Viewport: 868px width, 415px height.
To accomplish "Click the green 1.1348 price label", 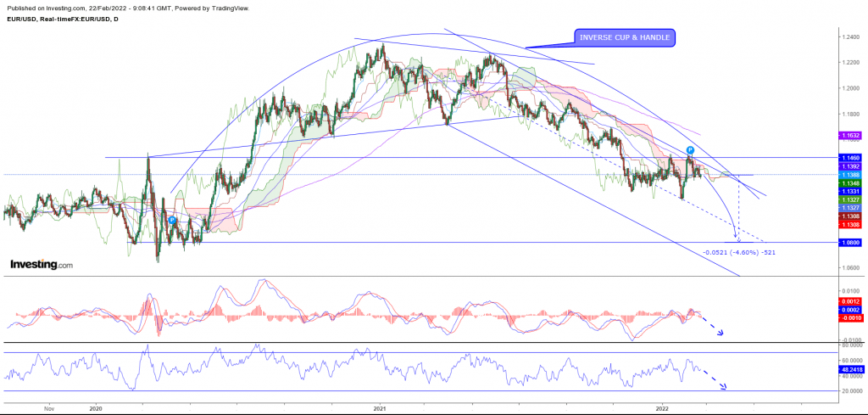I will tap(849, 182).
